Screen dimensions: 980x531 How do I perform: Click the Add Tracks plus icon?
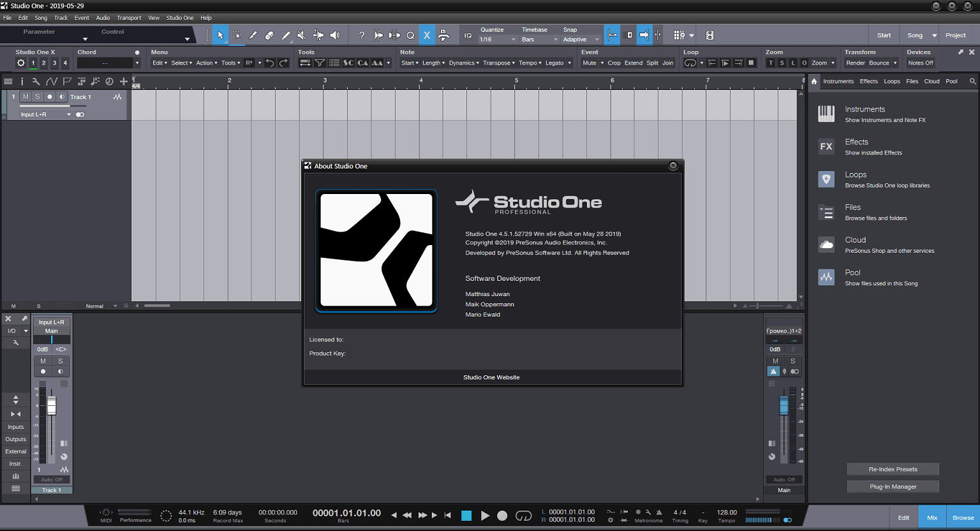(x=124, y=81)
